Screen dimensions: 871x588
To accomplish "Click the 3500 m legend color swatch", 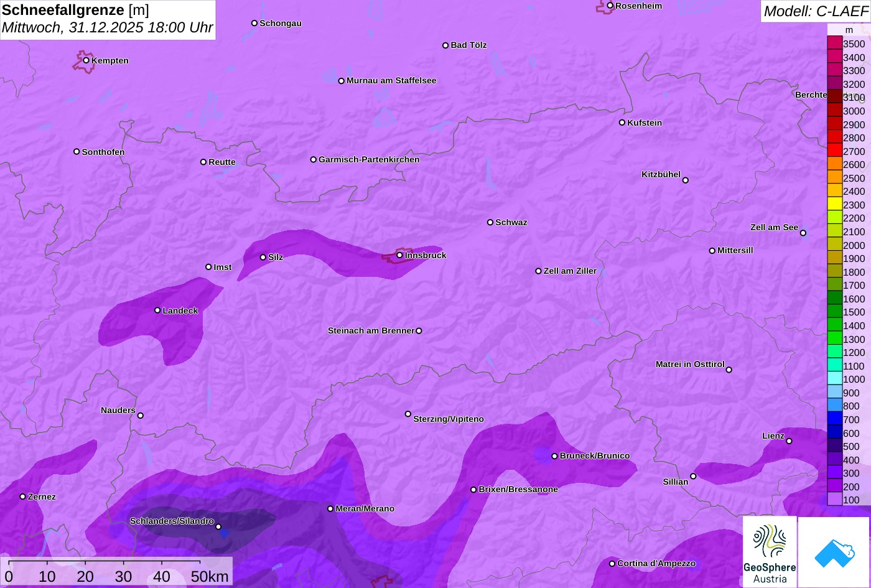I will click(835, 43).
